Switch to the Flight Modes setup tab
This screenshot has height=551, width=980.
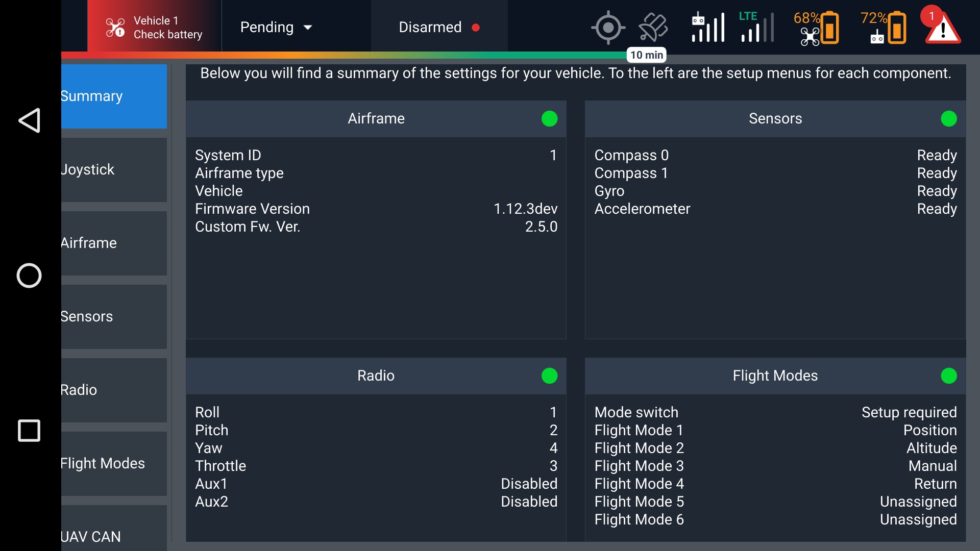(114, 464)
